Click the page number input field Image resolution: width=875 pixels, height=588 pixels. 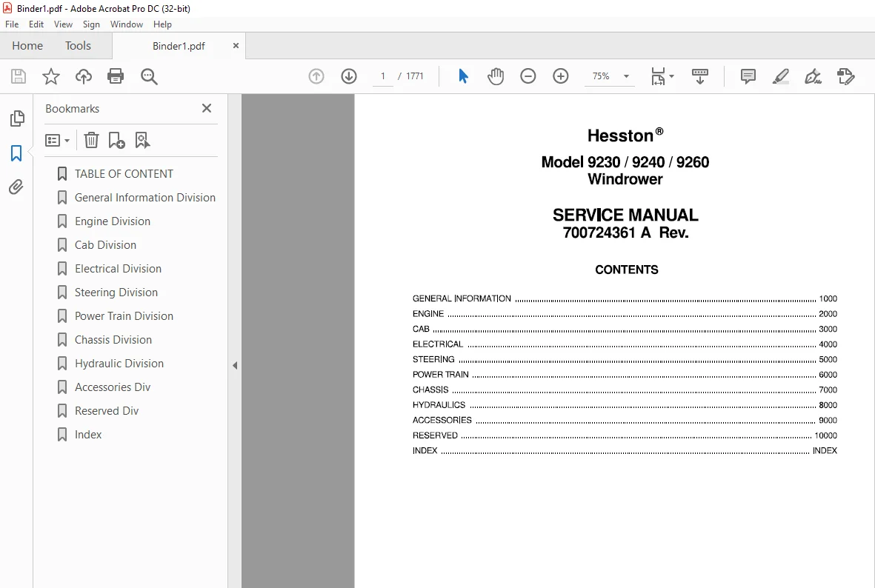click(383, 76)
